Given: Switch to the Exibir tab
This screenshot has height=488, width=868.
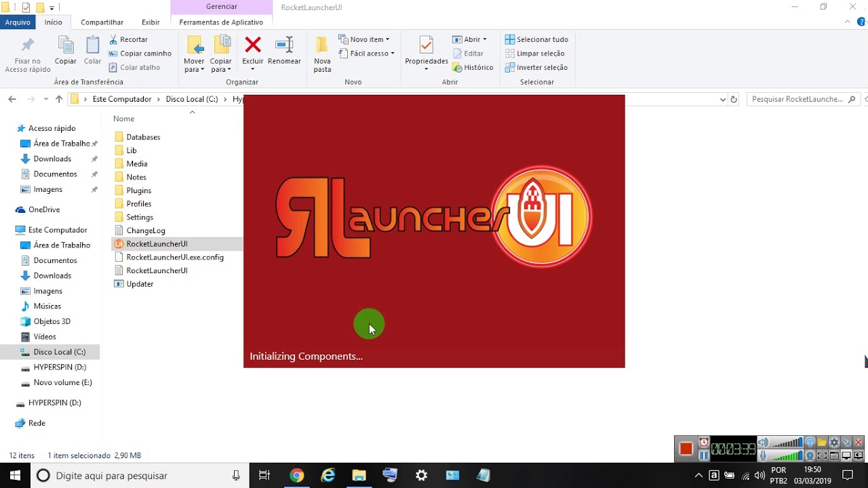Looking at the screenshot, I should (x=151, y=22).
